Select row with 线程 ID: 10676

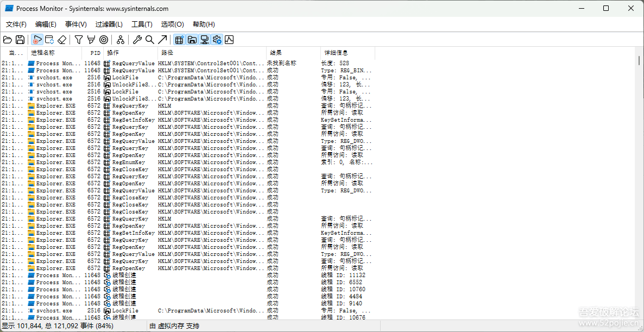tap(187, 317)
